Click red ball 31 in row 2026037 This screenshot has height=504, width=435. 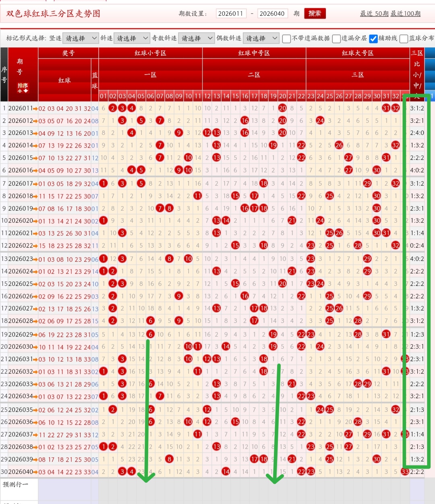pos(386,434)
